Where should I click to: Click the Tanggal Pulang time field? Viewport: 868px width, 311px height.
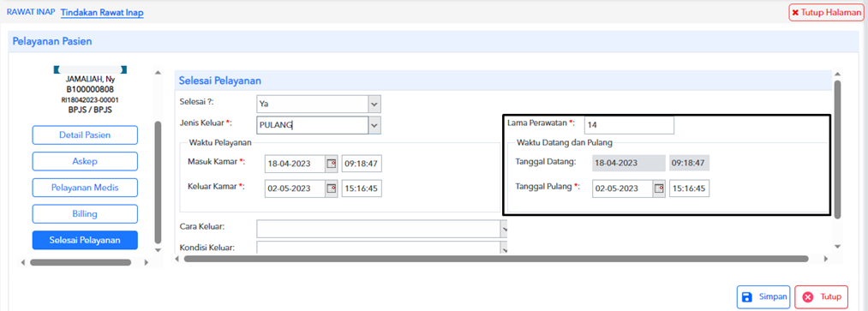point(689,188)
